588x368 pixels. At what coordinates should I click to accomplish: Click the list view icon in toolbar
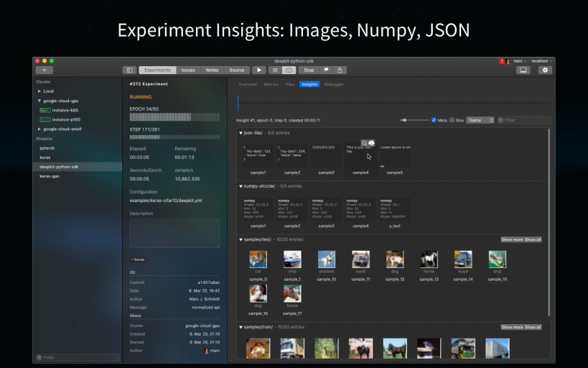click(276, 70)
